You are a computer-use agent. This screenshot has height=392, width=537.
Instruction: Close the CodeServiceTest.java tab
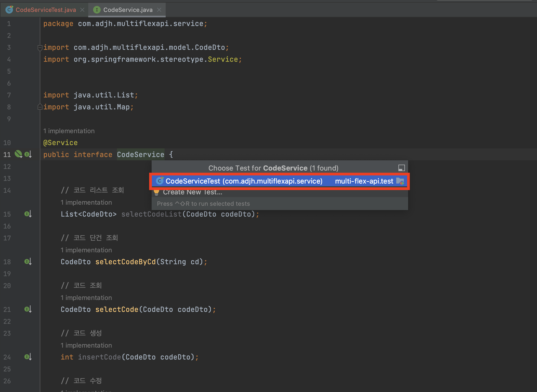coord(82,10)
